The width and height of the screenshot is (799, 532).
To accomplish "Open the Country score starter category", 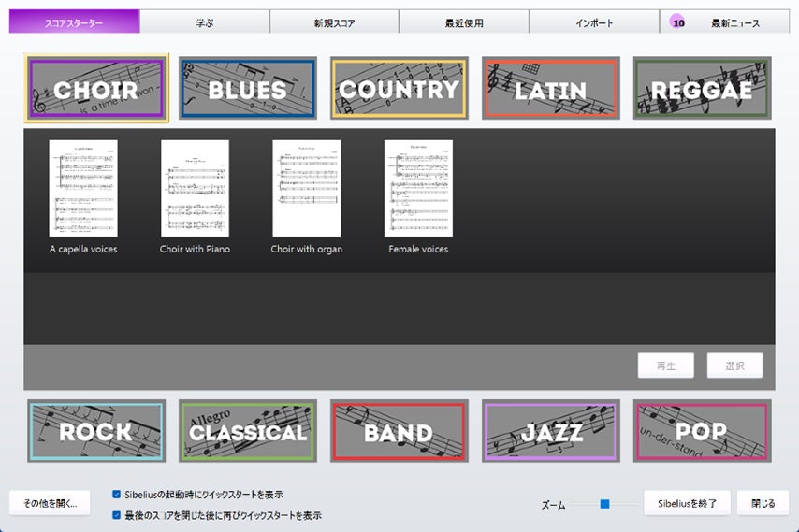I will tap(399, 89).
